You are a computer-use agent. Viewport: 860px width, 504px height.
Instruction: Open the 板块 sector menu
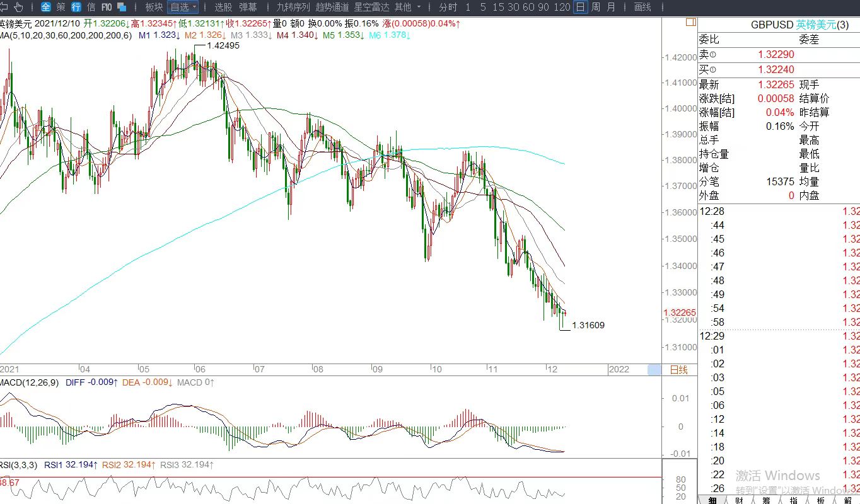click(154, 7)
